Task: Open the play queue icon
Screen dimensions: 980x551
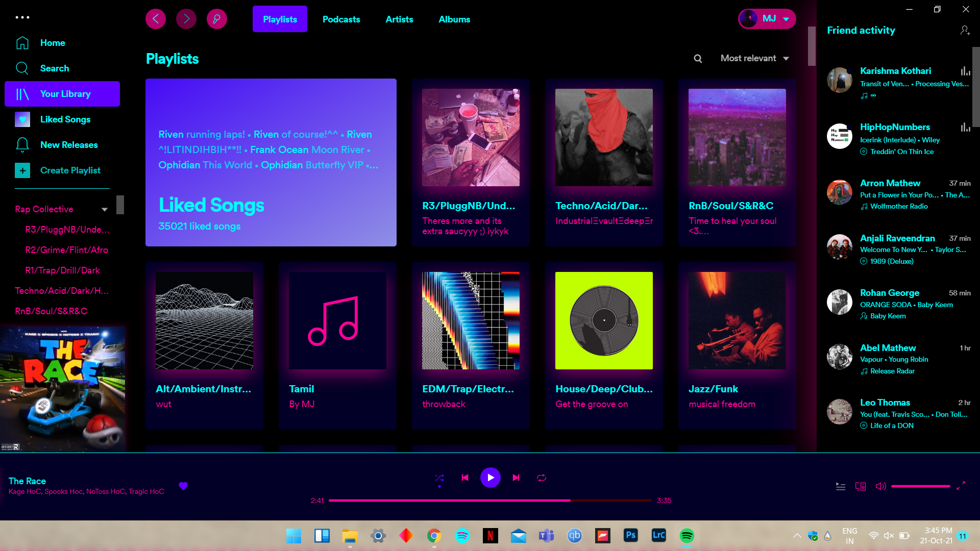Action: click(x=840, y=486)
